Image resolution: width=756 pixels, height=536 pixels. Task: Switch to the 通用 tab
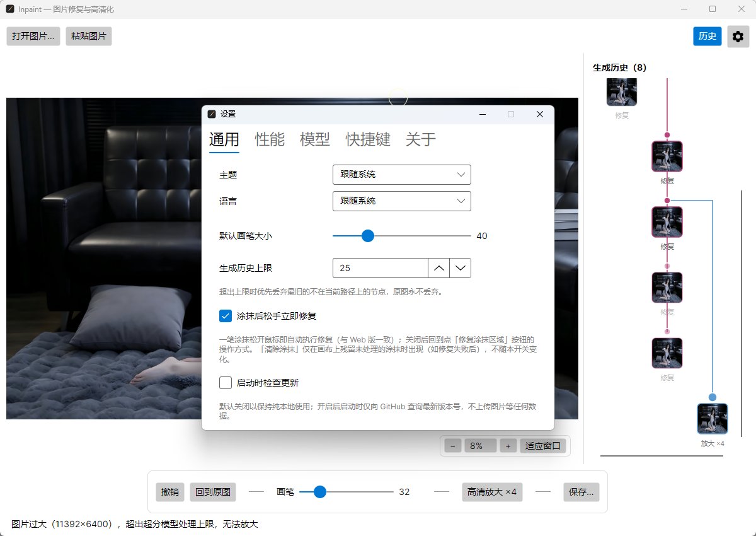pyautogui.click(x=224, y=139)
